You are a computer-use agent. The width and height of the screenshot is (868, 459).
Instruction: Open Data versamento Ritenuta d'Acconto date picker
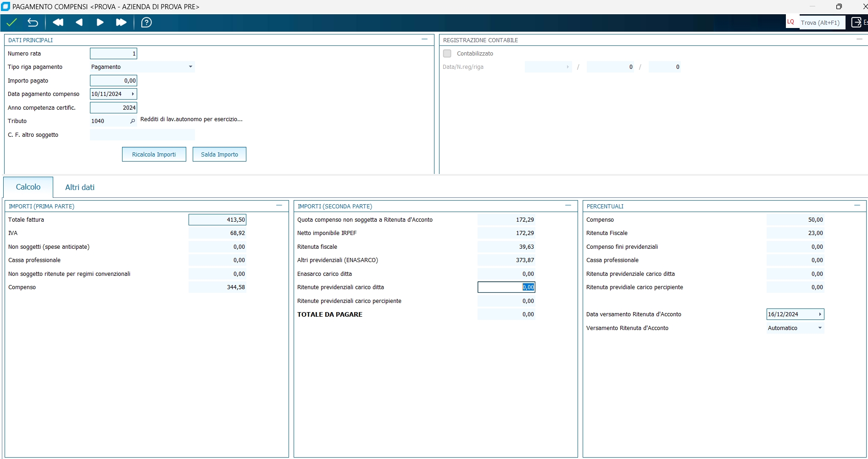point(820,314)
